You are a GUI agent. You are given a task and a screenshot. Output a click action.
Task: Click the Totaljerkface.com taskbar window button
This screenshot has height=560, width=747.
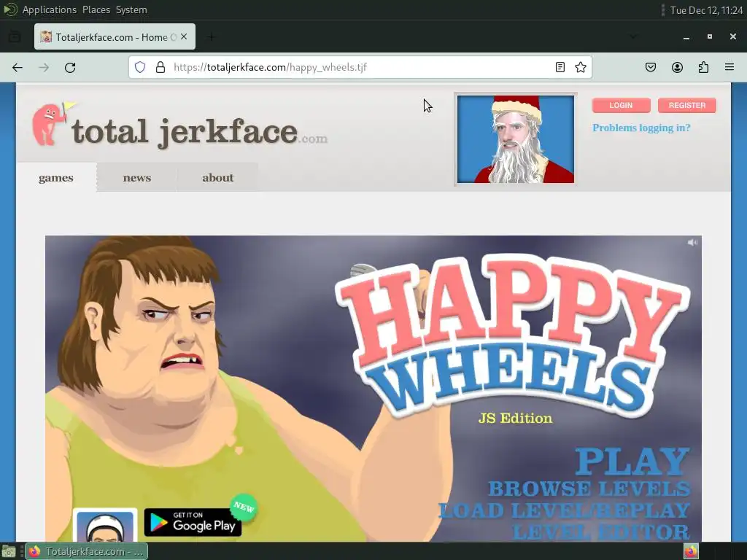pyautogui.click(x=87, y=551)
